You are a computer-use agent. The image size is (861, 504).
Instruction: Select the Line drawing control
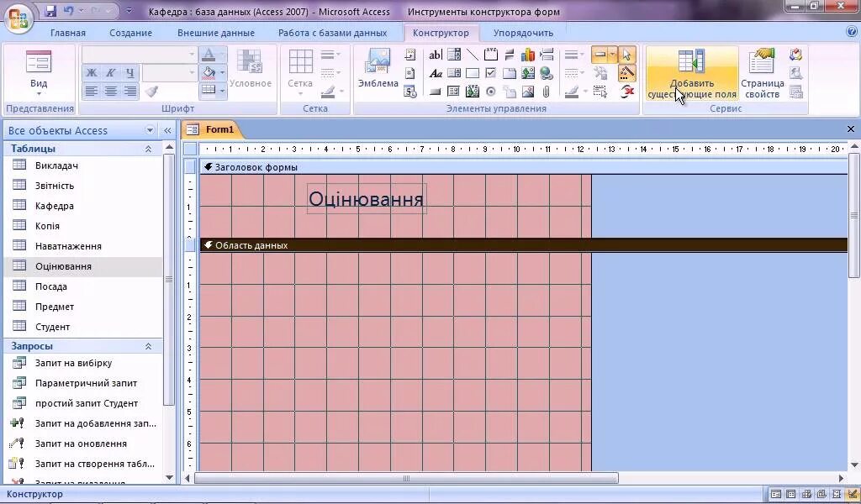[x=473, y=55]
